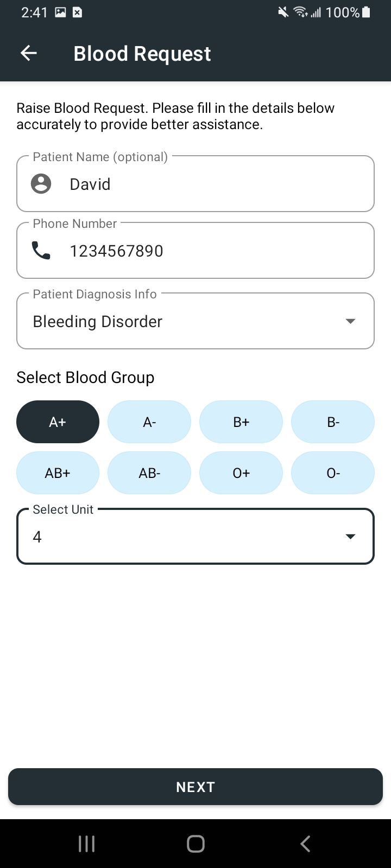391x868 pixels.
Task: Choose the A- blood group
Action: 149,422
